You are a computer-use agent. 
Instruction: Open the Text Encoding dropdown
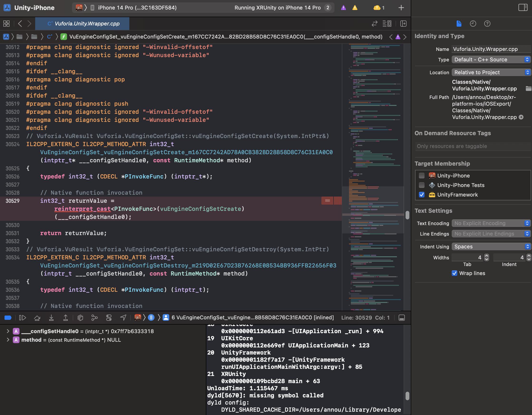coord(491,223)
